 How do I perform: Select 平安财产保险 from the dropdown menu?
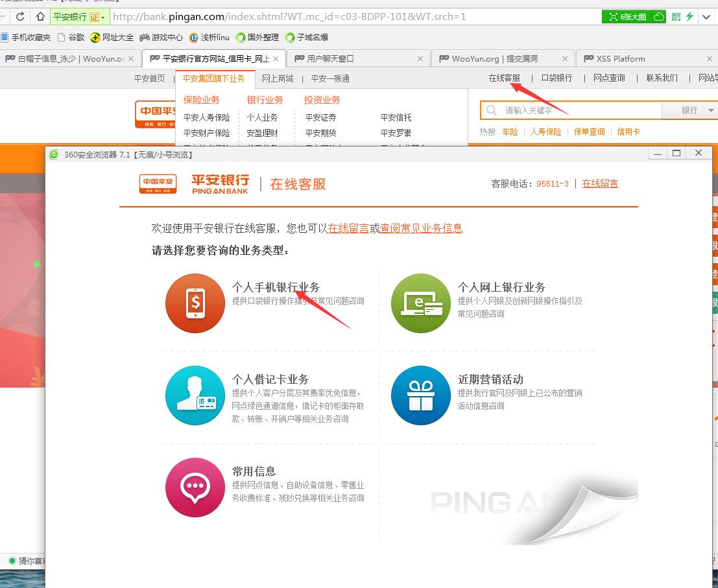pos(206,133)
